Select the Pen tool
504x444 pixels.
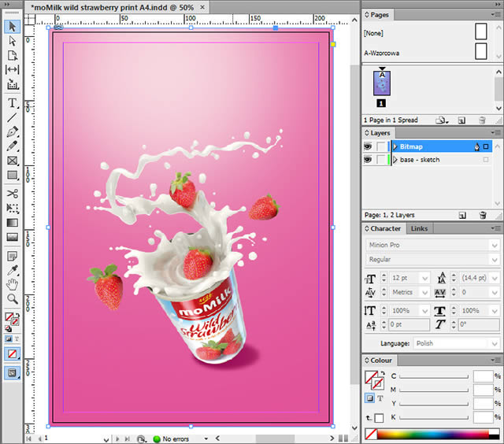click(x=13, y=132)
